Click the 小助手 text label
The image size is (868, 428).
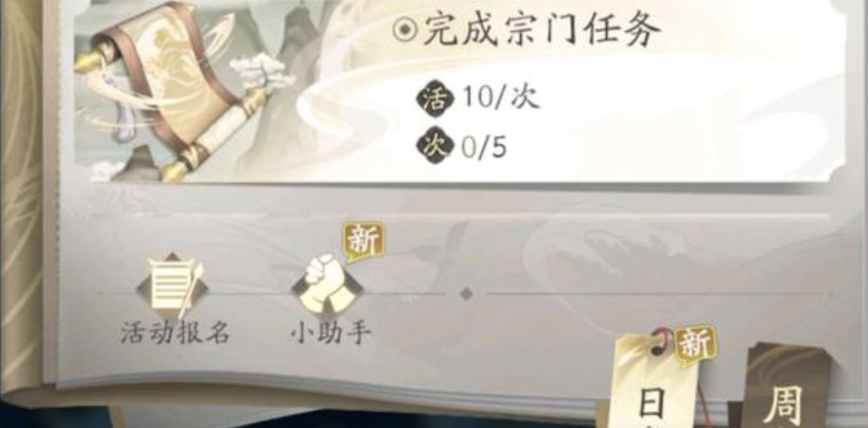(x=330, y=332)
